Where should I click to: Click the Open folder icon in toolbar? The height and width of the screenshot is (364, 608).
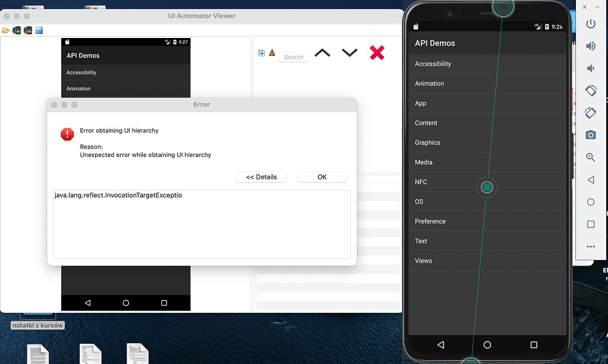pos(6,30)
